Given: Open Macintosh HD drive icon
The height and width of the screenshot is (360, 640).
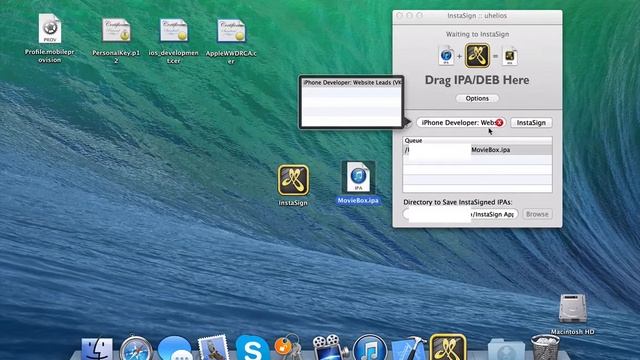Looking at the screenshot, I should [x=572, y=309].
